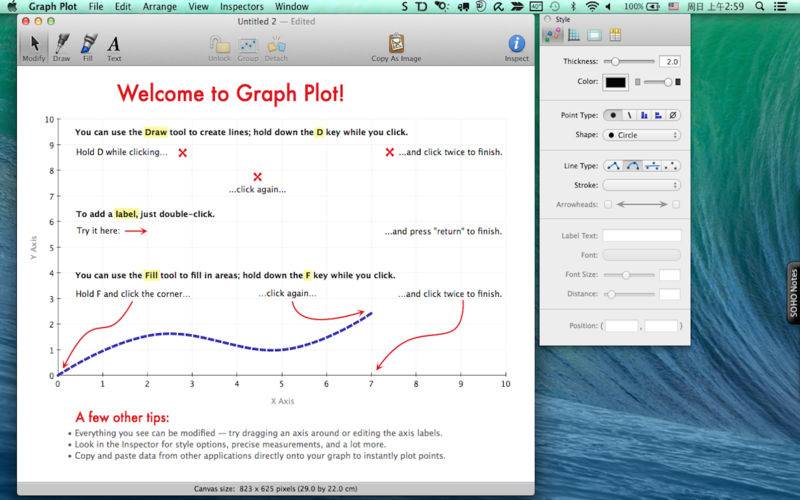Click the Welcome to Graph Plot! title
The height and width of the screenshot is (500, 800).
click(231, 93)
